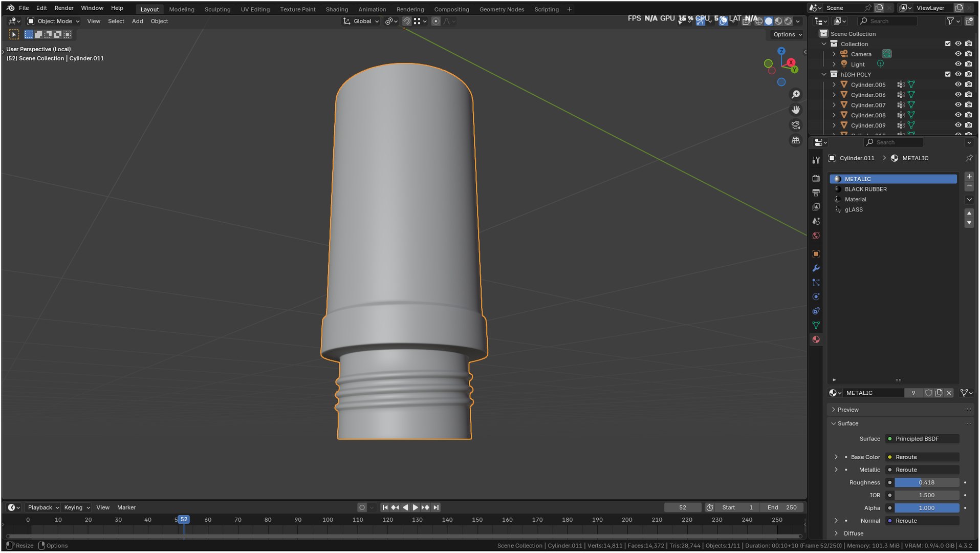Hide Light with eye icon

(958, 64)
